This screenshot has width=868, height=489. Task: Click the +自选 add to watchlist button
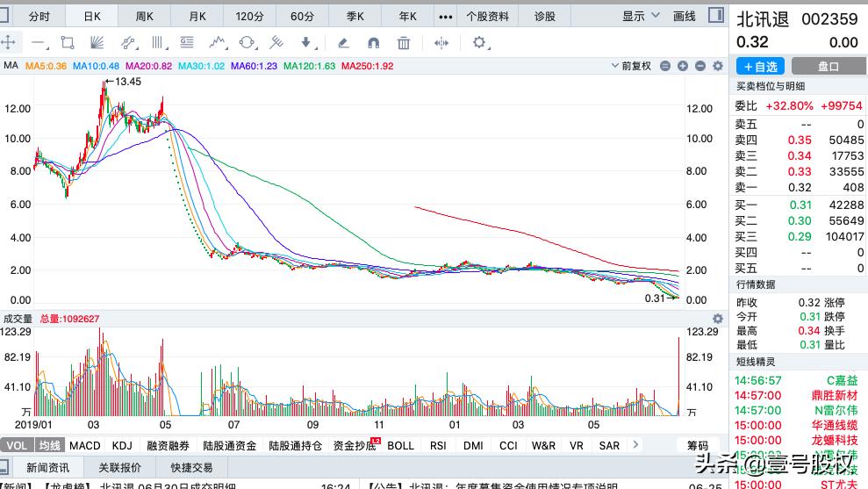click(760, 67)
